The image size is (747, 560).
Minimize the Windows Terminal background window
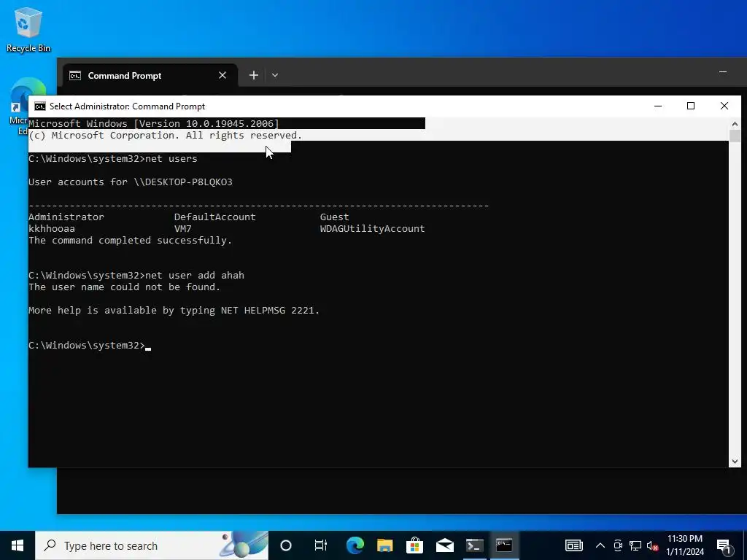pyautogui.click(x=723, y=72)
